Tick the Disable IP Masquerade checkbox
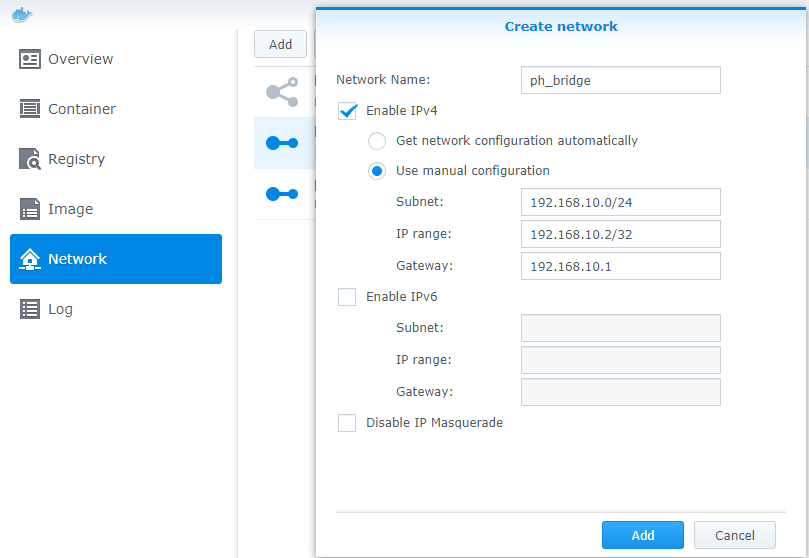The width and height of the screenshot is (809, 558). coord(347,423)
